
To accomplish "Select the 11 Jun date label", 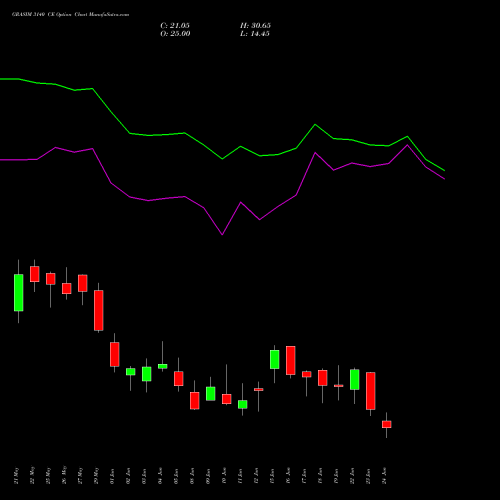I will coord(241,476).
